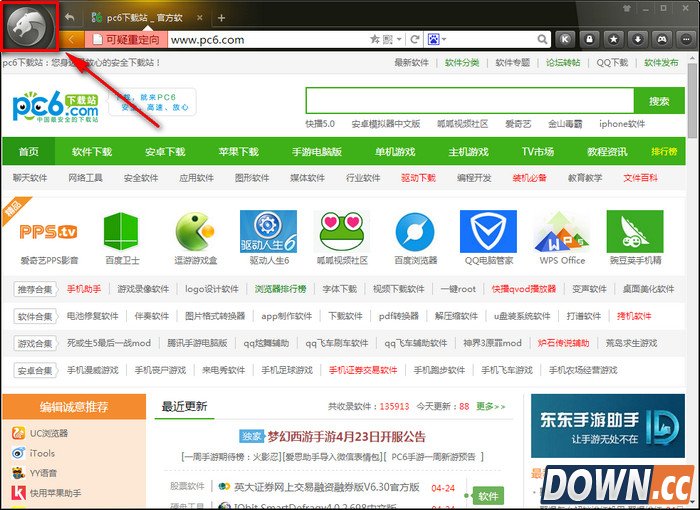Open the Baidu paw search engine selector
Viewport: 700px width, 510px height.
(x=436, y=39)
